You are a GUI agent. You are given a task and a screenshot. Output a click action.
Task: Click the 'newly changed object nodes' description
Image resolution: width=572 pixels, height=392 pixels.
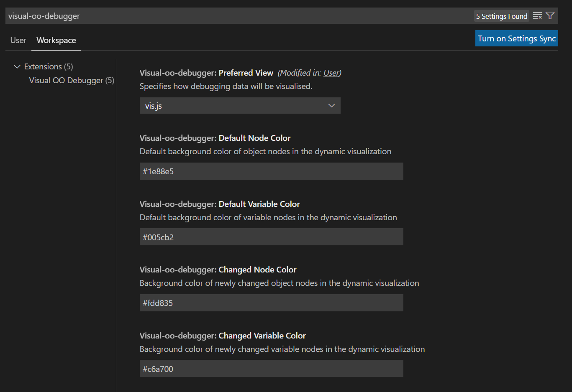coord(280,283)
